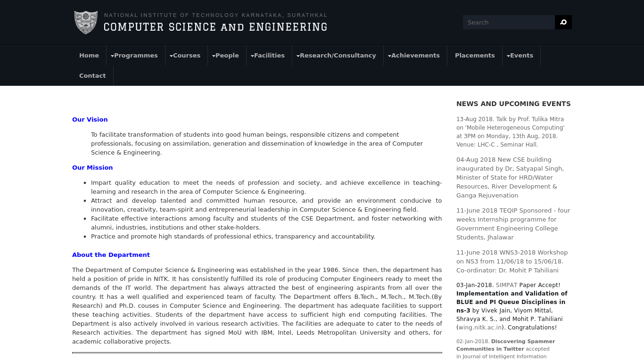This screenshot has width=644, height=362.
Task: Open the Courses dropdown
Action: (186, 55)
